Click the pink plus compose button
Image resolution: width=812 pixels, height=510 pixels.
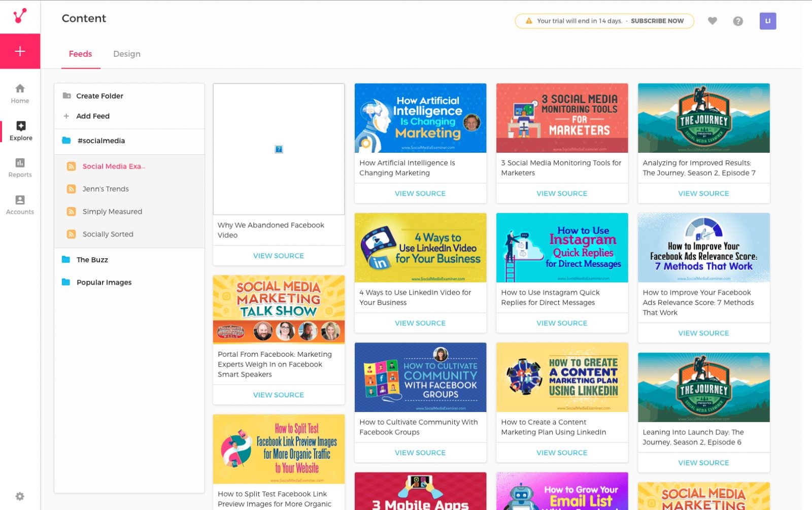point(20,51)
